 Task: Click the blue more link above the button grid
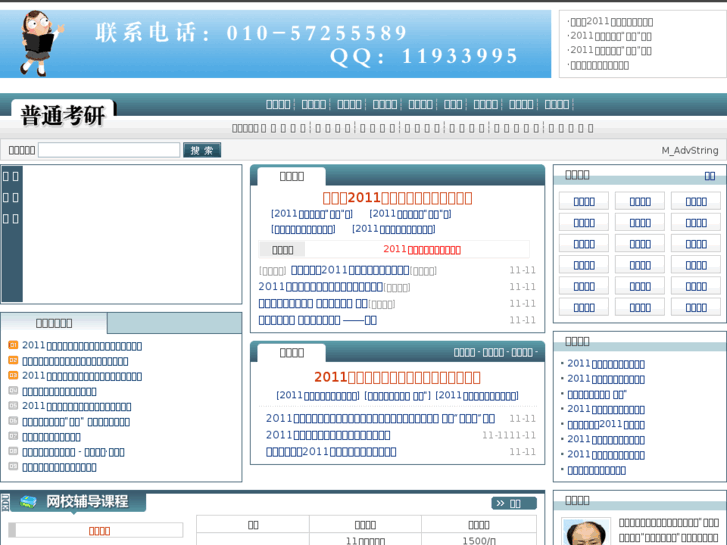pyautogui.click(x=709, y=176)
